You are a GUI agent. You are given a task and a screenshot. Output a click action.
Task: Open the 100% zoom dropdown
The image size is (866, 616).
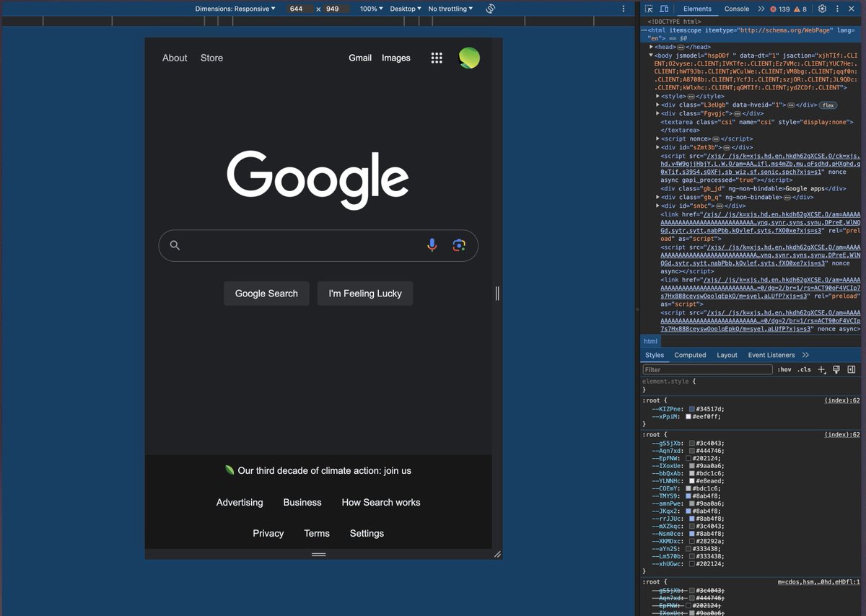(x=372, y=9)
